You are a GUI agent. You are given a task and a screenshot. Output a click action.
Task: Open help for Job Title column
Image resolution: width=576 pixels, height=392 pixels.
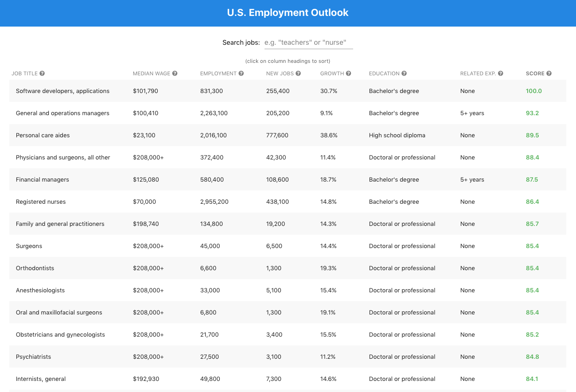[x=42, y=73]
